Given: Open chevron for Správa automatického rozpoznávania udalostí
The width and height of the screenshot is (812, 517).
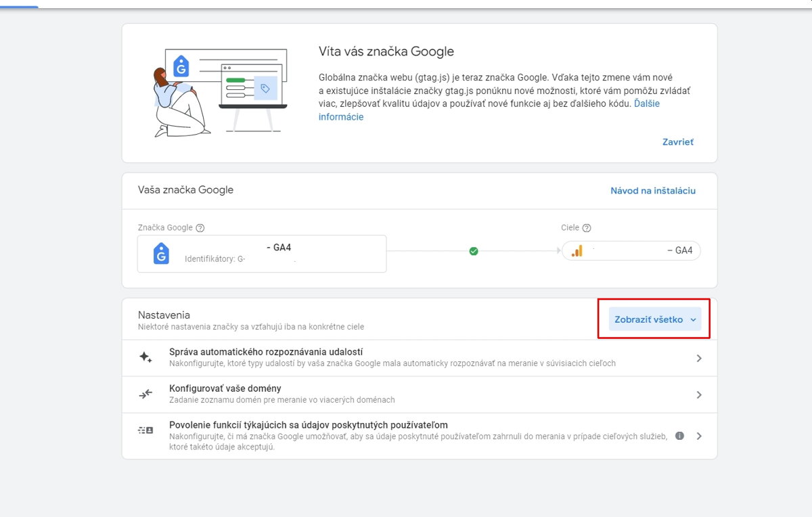Looking at the screenshot, I should point(699,359).
